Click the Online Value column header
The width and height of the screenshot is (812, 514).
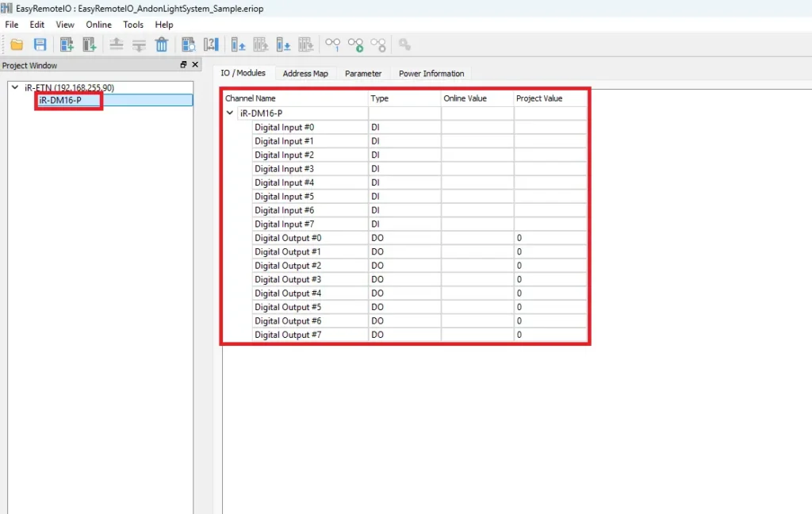[477, 98]
